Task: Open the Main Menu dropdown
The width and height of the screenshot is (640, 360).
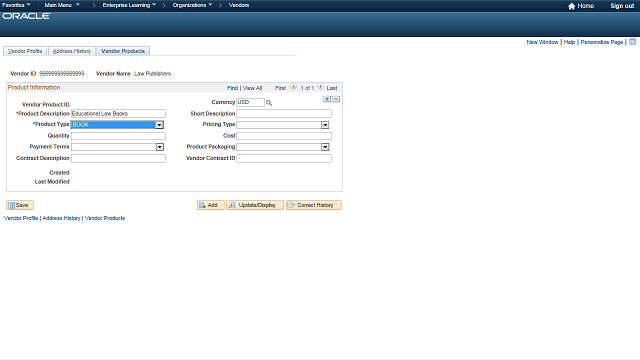Action: [62, 5]
